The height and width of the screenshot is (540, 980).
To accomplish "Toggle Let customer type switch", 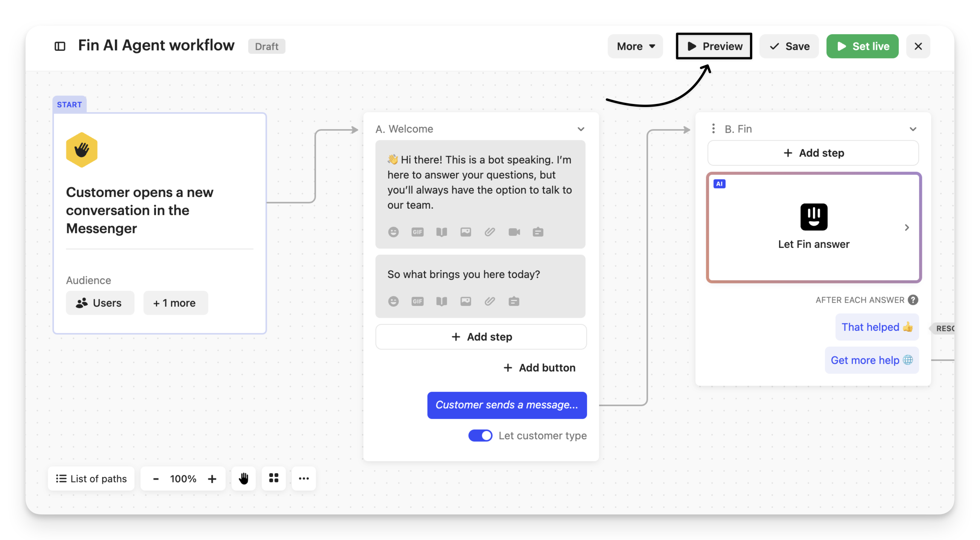I will (480, 435).
